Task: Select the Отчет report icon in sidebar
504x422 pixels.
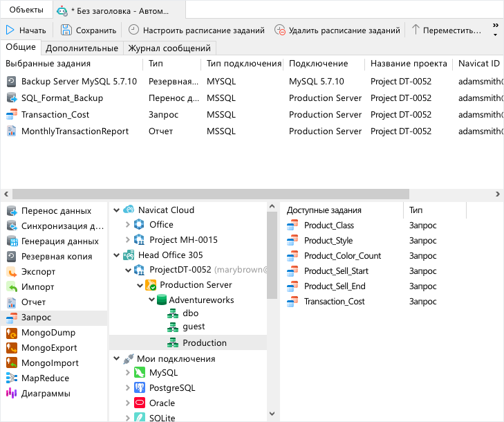Action: pyautogui.click(x=12, y=302)
